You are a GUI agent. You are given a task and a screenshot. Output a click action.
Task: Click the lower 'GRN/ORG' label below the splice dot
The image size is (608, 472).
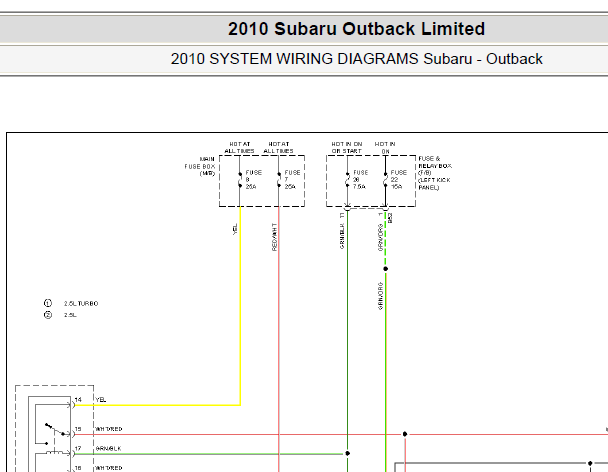tap(380, 296)
